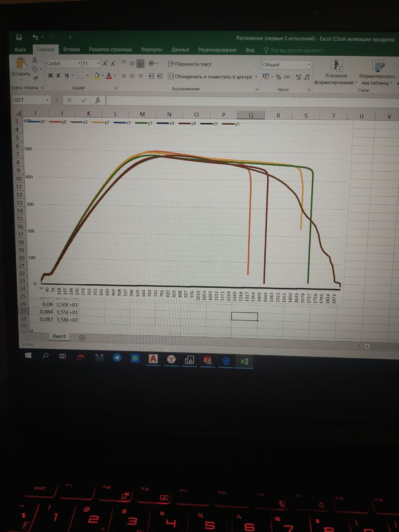Open the Рецензирование tab
Screen dimensions: 399x532
point(217,50)
